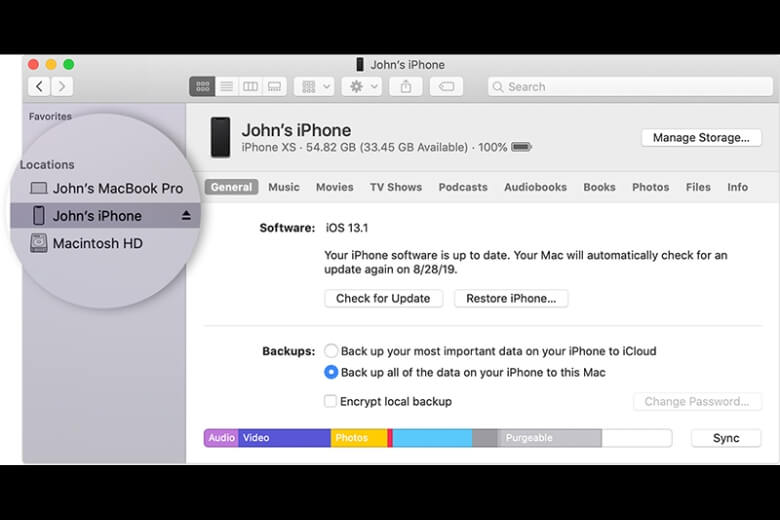
Task: Click the light blue storage bar segment
Action: pyautogui.click(x=432, y=438)
